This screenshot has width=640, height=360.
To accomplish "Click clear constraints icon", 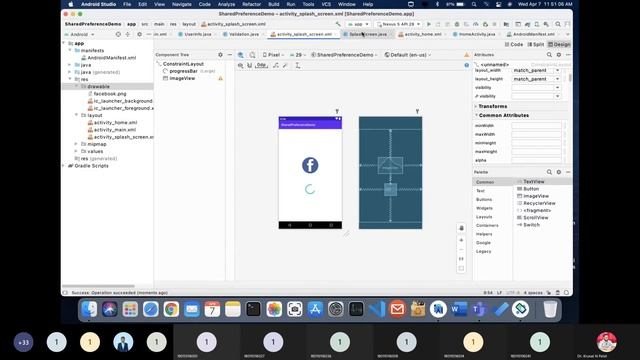I will (276, 65).
